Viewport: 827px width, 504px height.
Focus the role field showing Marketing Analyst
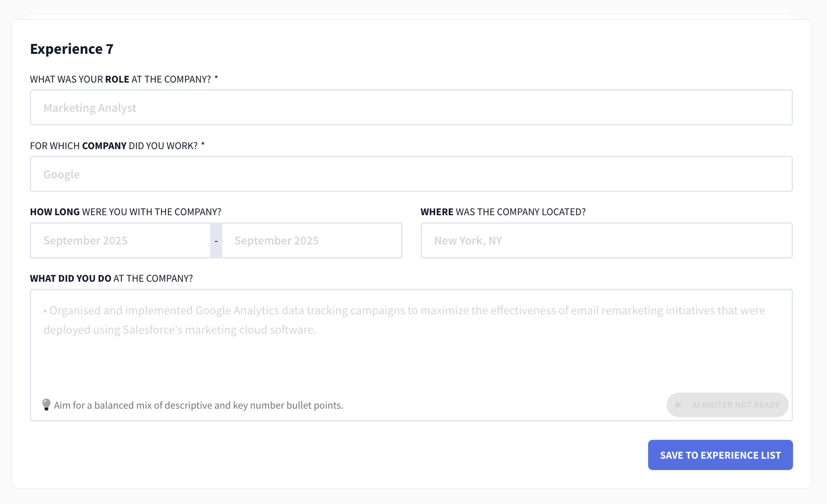click(x=411, y=108)
